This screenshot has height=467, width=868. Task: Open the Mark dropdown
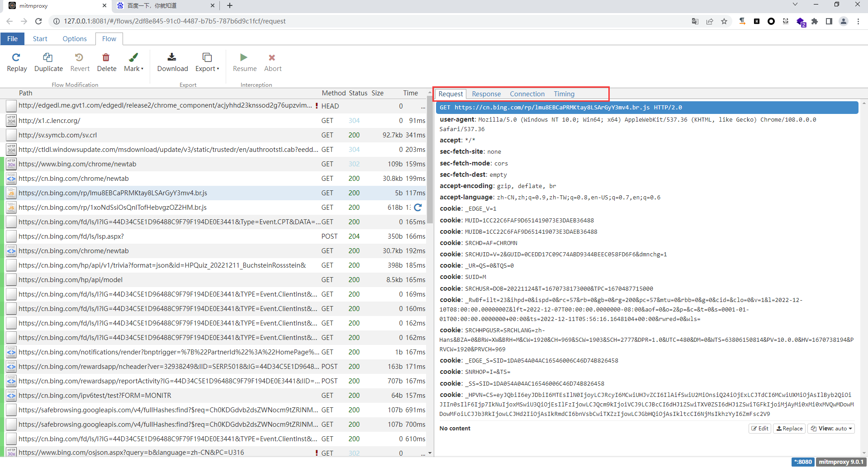(x=134, y=63)
